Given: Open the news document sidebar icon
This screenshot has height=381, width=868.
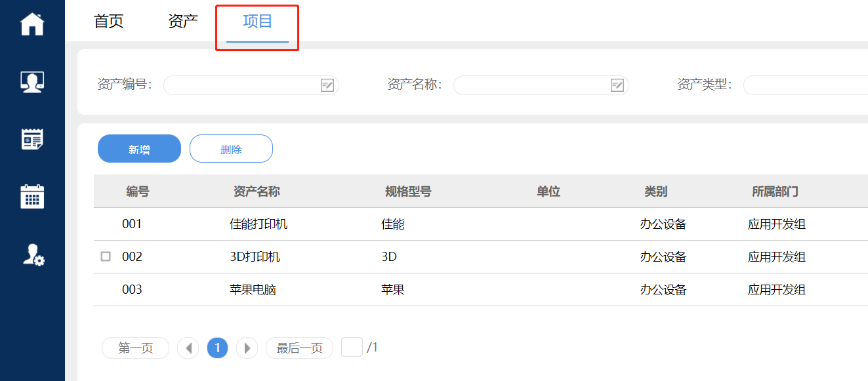Looking at the screenshot, I should (32, 139).
